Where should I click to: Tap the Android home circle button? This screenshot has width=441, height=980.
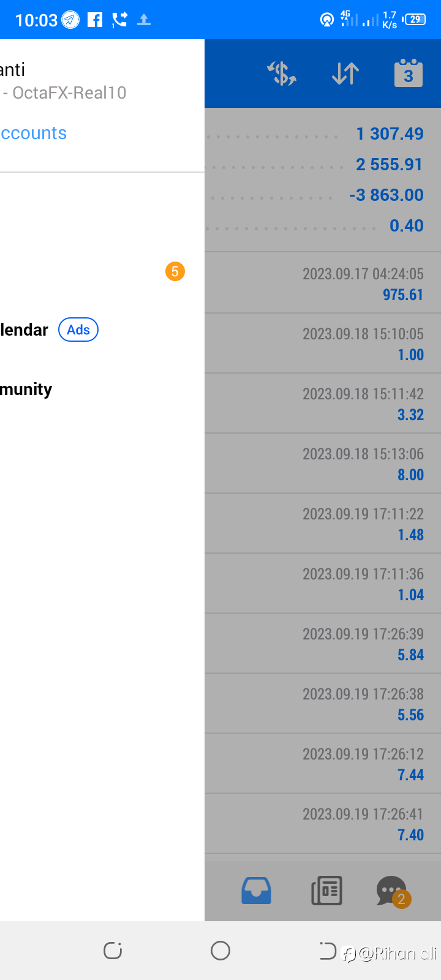click(x=221, y=951)
